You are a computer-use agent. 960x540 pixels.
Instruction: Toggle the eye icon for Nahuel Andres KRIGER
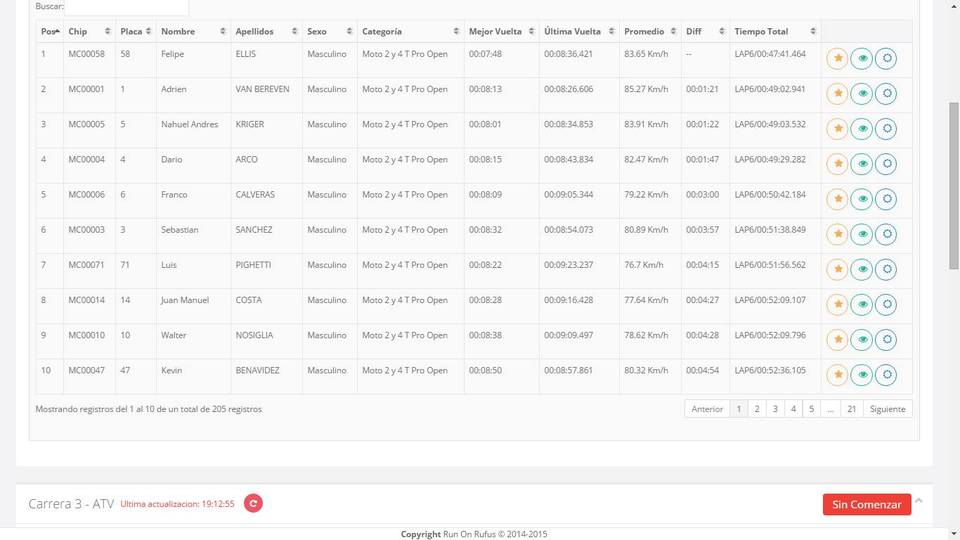click(861, 129)
